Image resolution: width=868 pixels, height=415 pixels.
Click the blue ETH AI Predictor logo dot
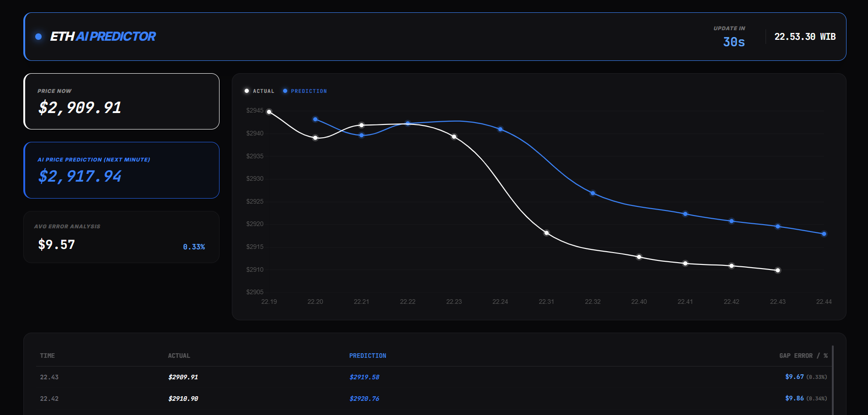[x=39, y=36]
